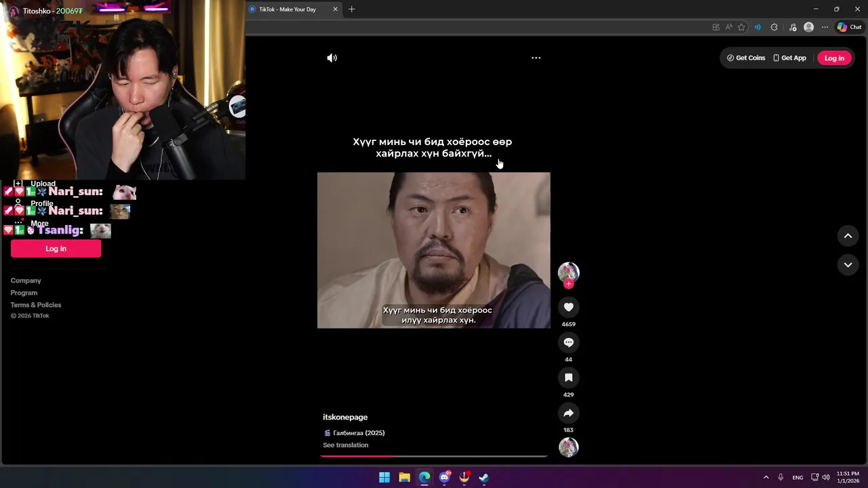Open the network icon in system tray
The width and height of the screenshot is (868, 488).
[x=815, y=477]
